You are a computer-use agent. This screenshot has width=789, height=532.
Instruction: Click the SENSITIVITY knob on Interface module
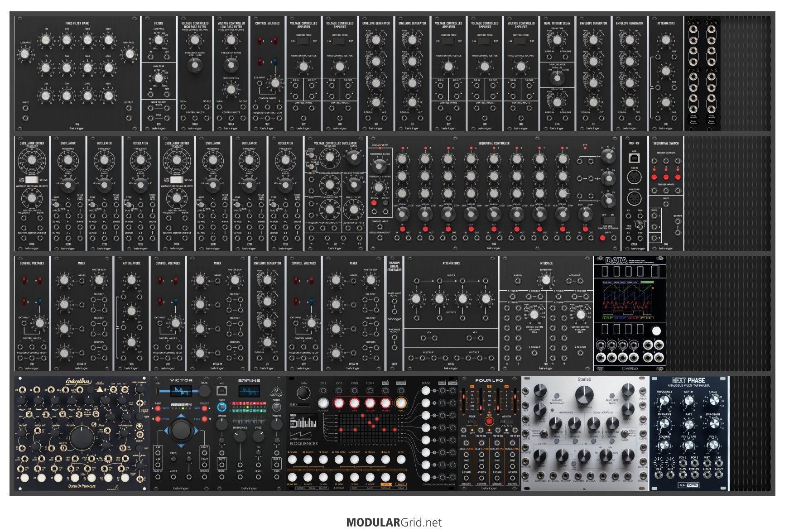[546, 280]
